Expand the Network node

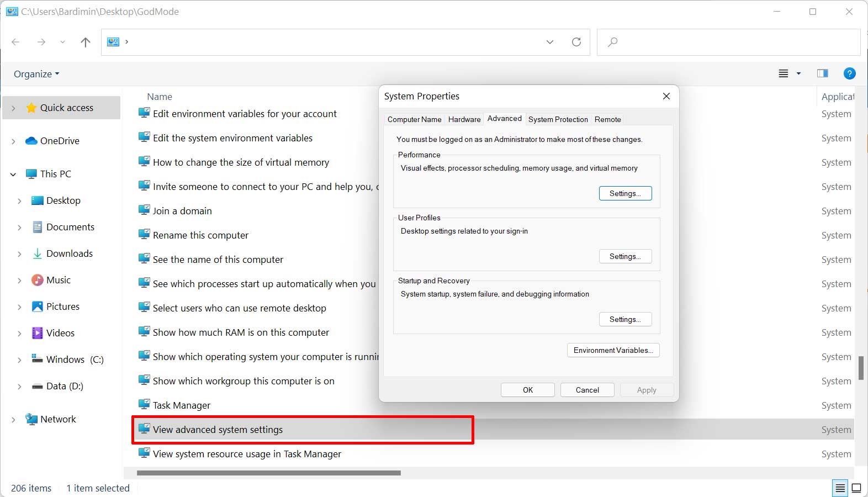click(x=13, y=420)
